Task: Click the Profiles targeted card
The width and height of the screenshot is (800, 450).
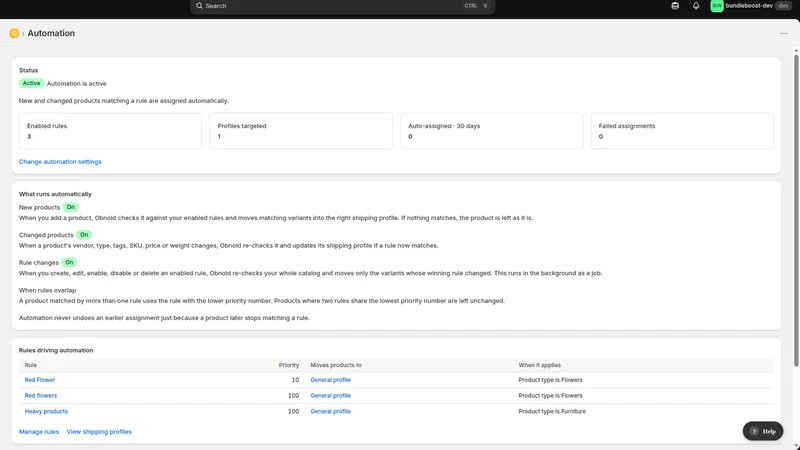Action: click(x=301, y=131)
